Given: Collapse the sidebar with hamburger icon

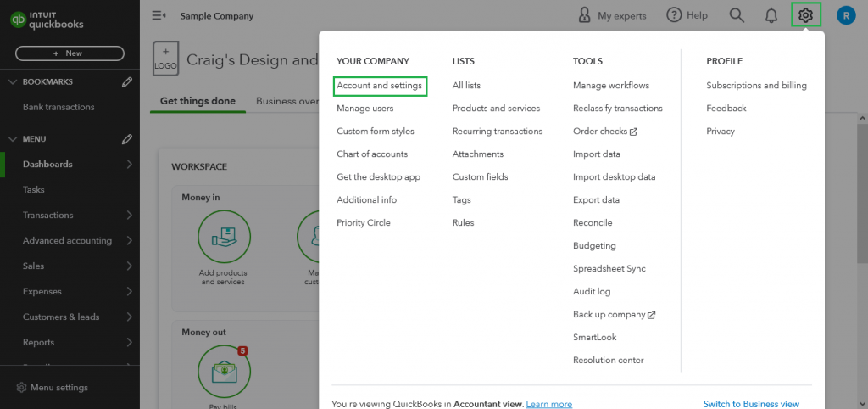Looking at the screenshot, I should click(x=159, y=15).
